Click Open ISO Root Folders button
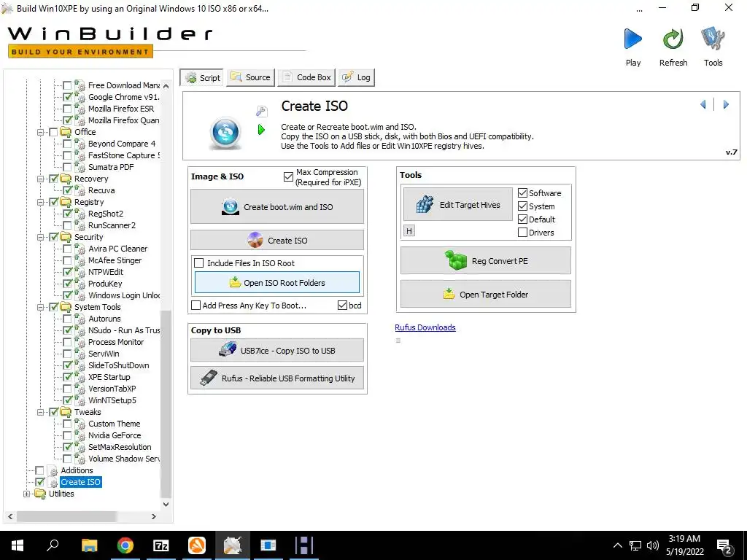The height and width of the screenshot is (560, 747). (277, 283)
